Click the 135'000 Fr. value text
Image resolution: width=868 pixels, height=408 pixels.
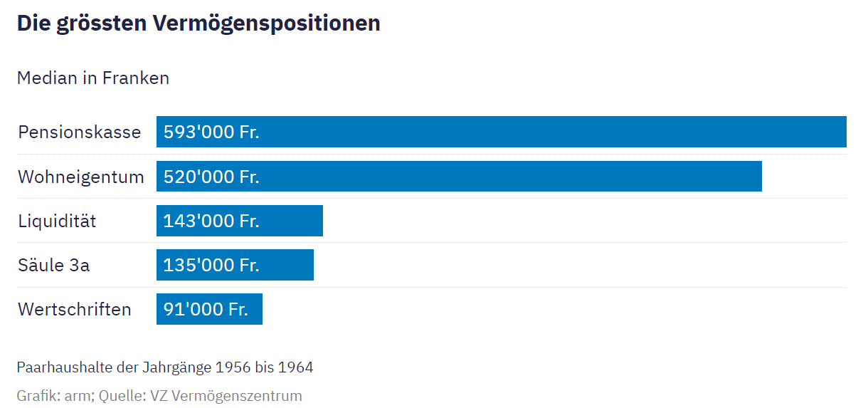[211, 265]
